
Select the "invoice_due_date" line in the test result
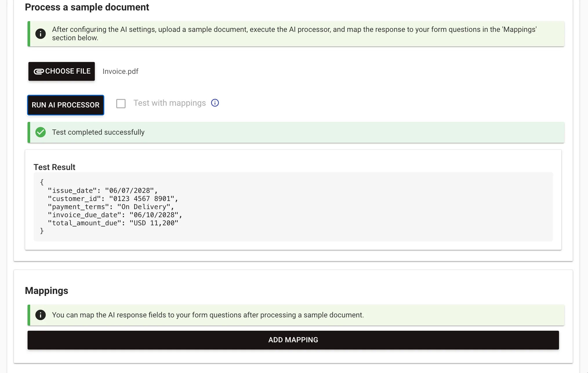pyautogui.click(x=115, y=215)
